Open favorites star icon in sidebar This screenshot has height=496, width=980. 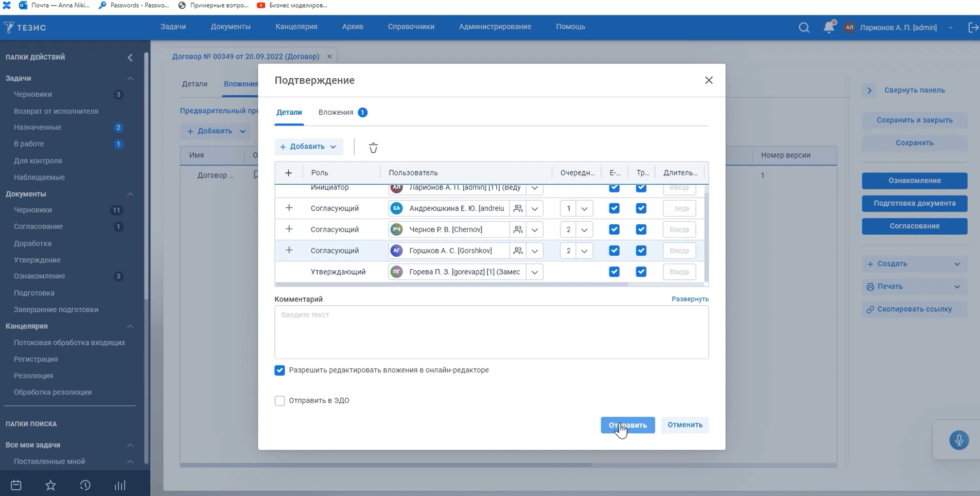(x=50, y=485)
